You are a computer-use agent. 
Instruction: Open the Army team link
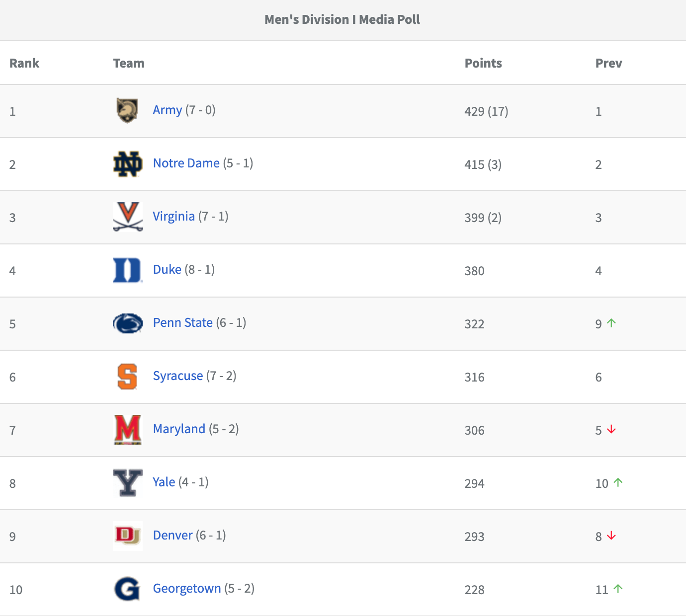click(x=168, y=110)
